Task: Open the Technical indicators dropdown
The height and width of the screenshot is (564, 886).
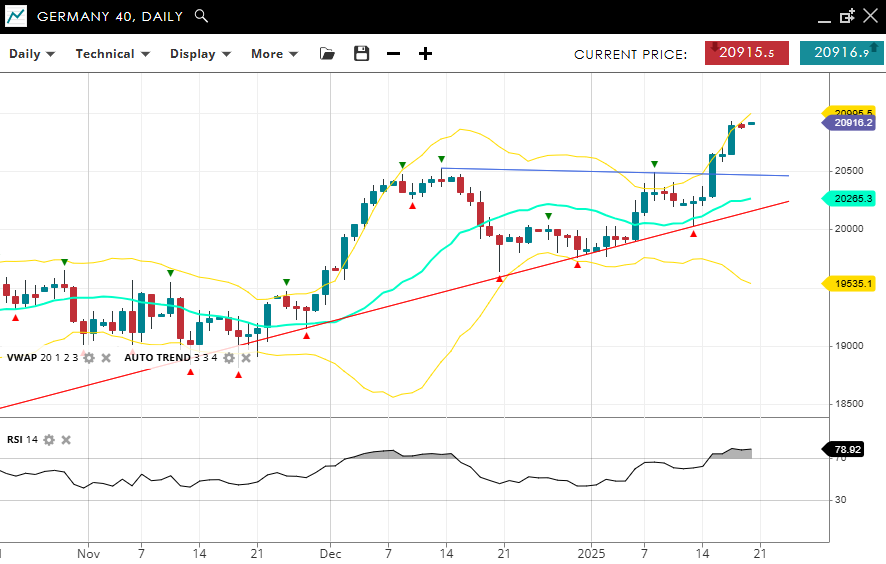Action: tap(112, 54)
